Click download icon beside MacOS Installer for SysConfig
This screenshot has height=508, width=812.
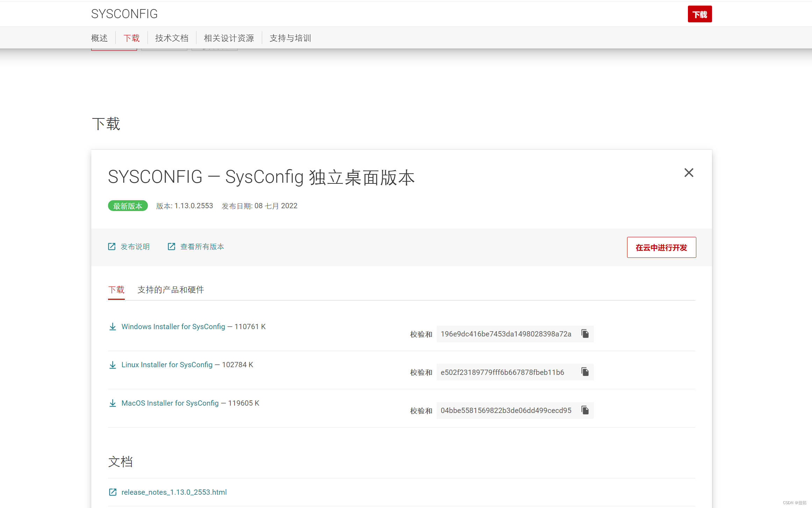113,403
